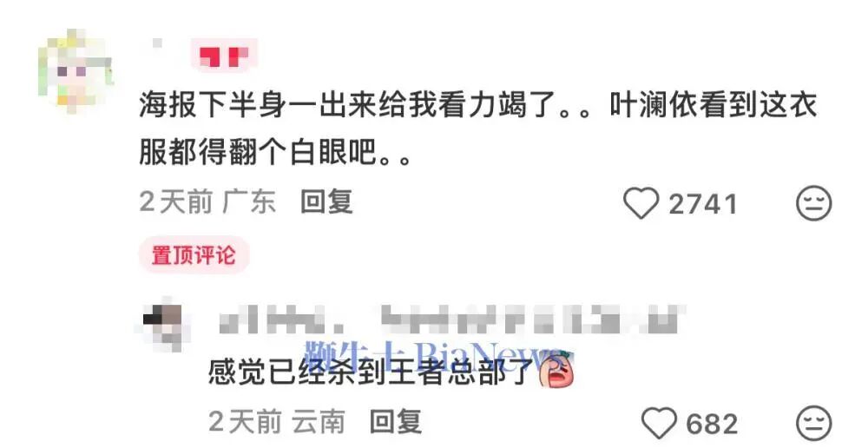
Task: Open the second commenter's small avatar
Action: tap(162, 325)
